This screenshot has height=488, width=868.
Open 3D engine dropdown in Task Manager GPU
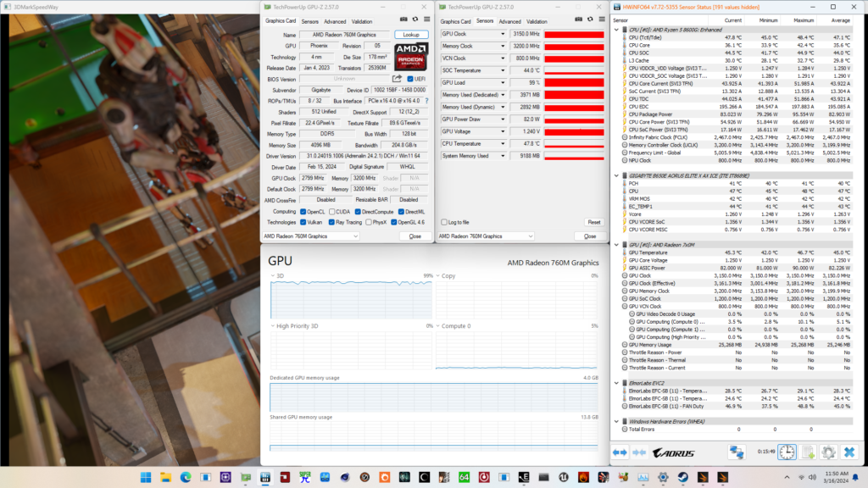[272, 275]
